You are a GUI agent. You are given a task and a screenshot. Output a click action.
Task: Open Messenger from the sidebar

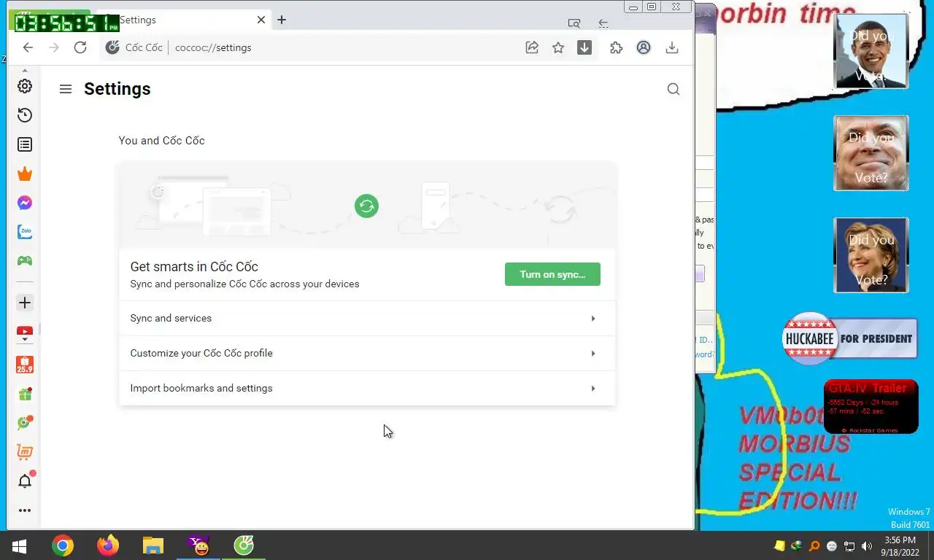(x=25, y=203)
